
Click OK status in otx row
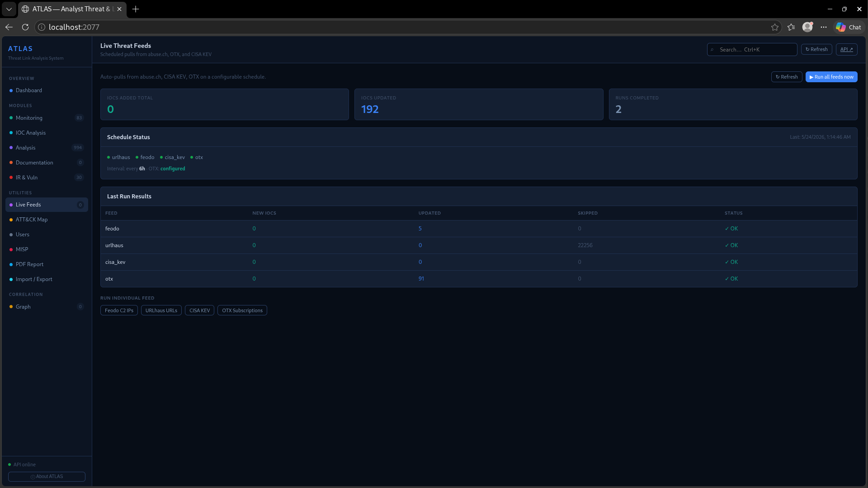[731, 279]
